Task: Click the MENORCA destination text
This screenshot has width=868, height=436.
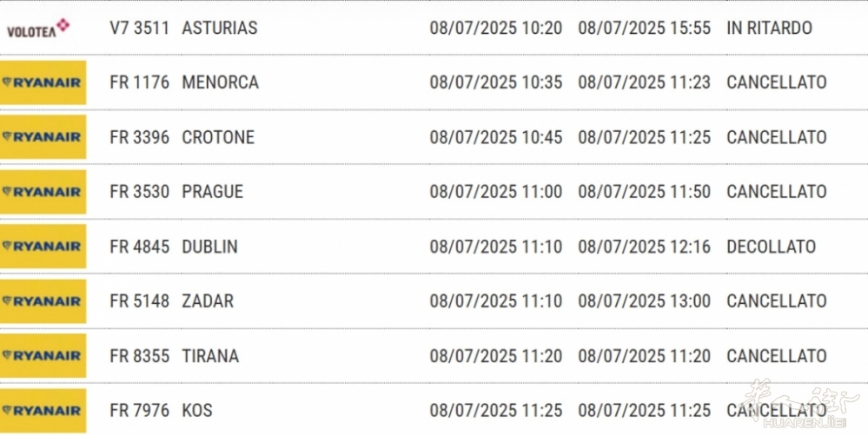Action: click(x=221, y=83)
